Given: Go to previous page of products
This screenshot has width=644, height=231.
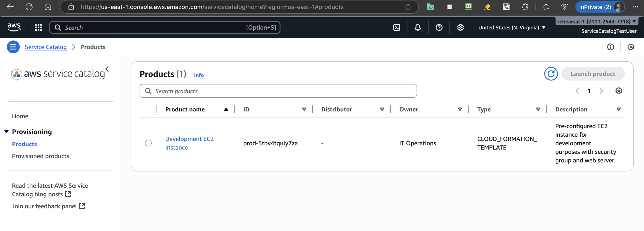Looking at the screenshot, I should pos(577,91).
